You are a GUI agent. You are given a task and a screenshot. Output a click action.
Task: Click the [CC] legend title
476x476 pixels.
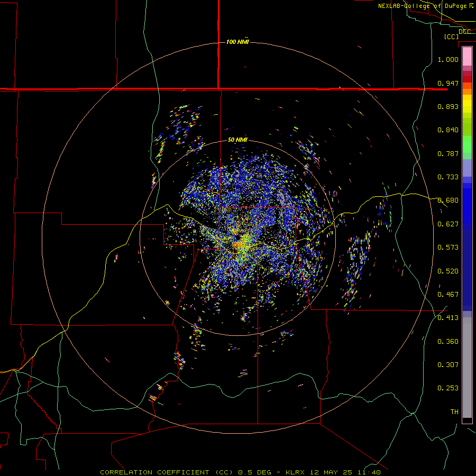(452, 36)
